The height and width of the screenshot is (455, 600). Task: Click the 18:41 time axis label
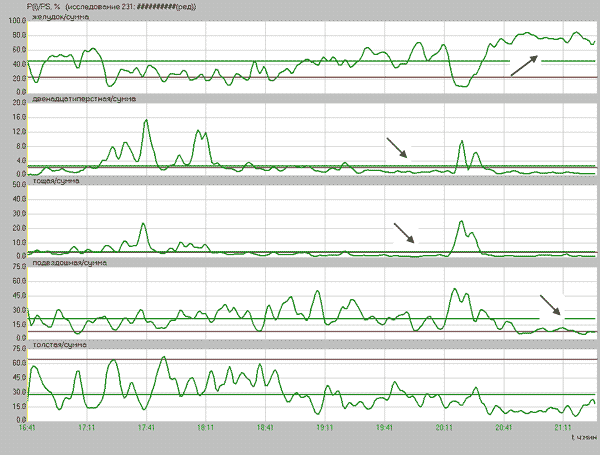[x=265, y=427]
